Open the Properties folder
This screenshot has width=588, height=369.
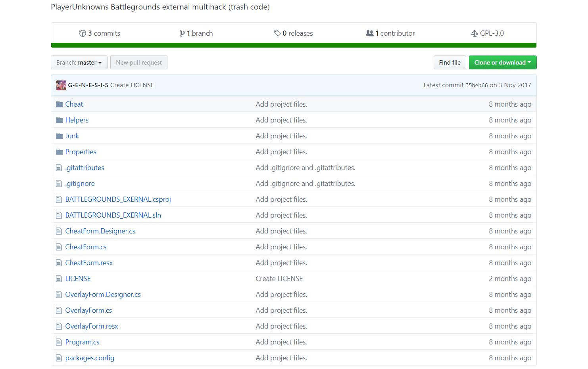point(81,152)
